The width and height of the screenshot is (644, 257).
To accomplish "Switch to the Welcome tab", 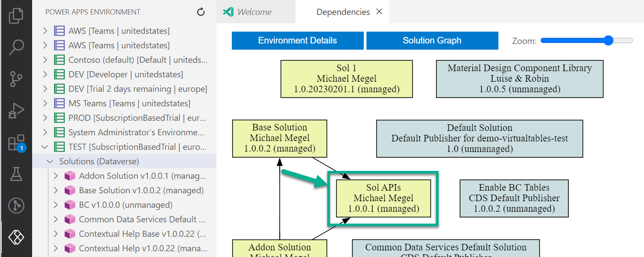I will 254,12.
